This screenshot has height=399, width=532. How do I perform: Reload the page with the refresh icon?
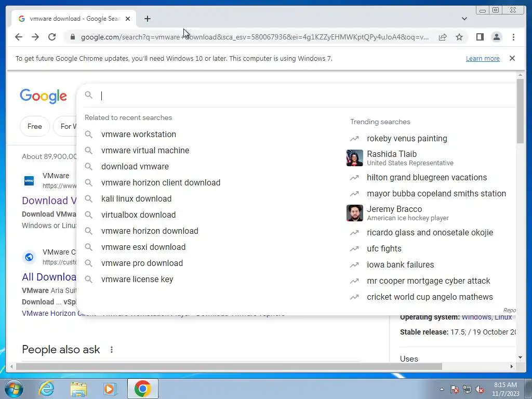coord(52,37)
